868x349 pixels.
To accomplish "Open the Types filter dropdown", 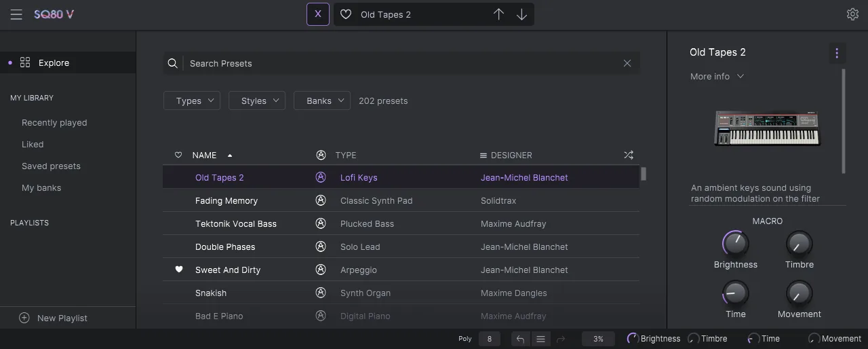I will pos(192,100).
